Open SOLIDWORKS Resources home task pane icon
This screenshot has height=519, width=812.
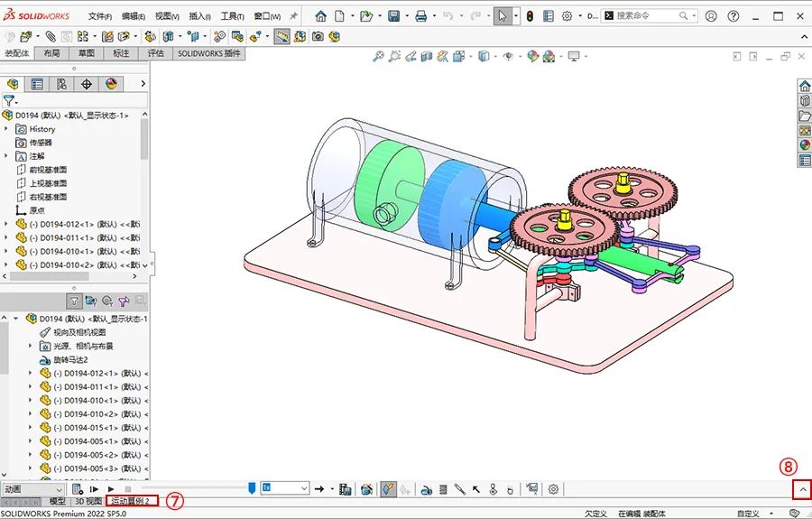[805, 86]
